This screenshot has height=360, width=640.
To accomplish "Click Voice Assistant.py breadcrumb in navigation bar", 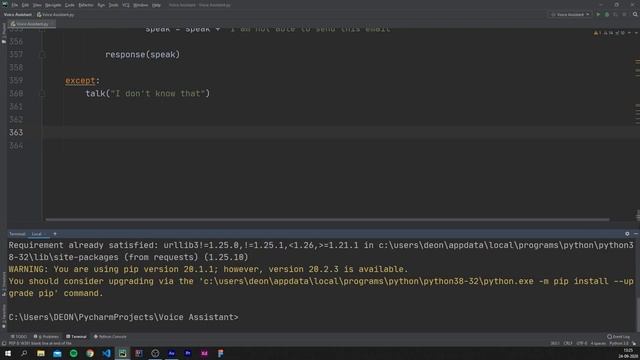I will [56, 14].
